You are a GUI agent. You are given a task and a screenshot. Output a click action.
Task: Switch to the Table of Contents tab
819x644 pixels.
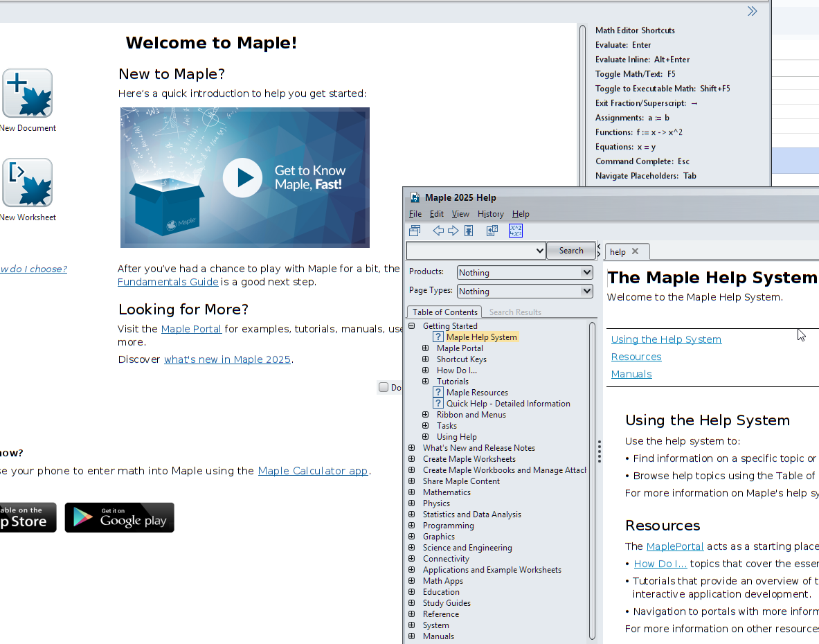pos(444,312)
